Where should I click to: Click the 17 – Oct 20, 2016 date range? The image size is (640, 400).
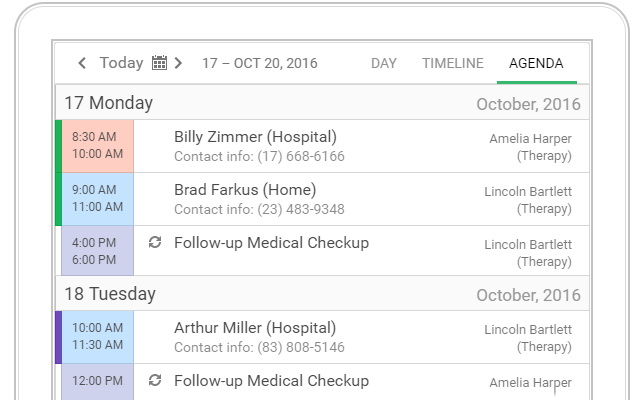pos(259,63)
